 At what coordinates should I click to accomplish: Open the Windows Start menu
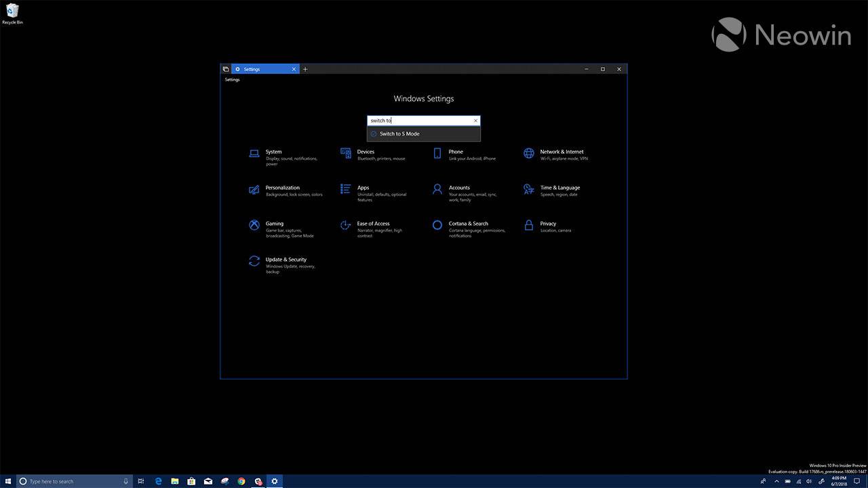coord(8,481)
